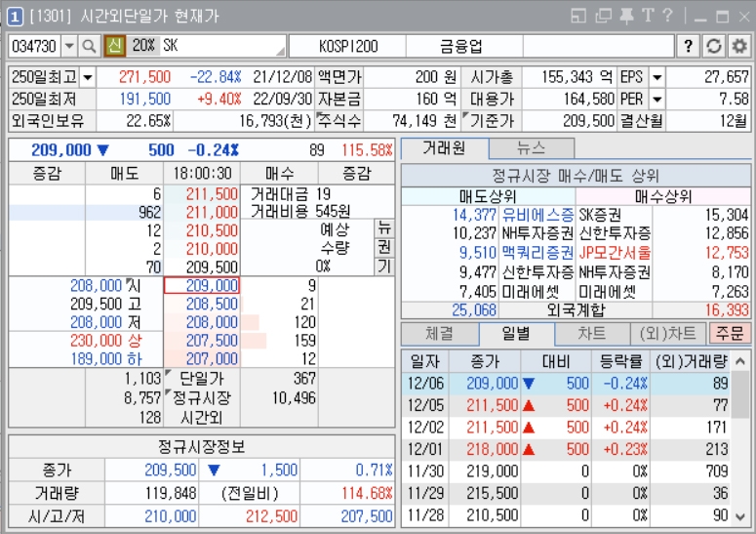
Task: Switch to the 체결 tab
Action: pos(439,333)
